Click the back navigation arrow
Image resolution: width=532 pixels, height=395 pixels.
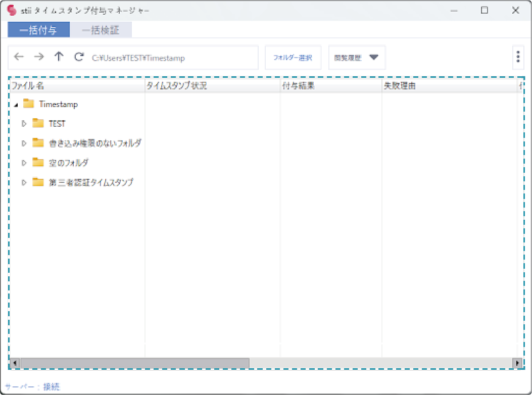click(19, 57)
